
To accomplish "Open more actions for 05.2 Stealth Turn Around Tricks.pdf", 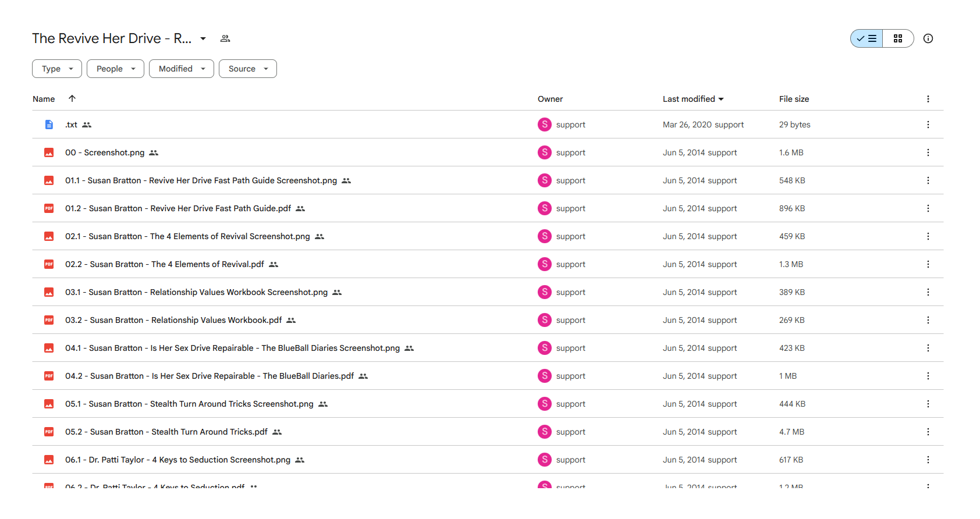I will [x=928, y=432].
